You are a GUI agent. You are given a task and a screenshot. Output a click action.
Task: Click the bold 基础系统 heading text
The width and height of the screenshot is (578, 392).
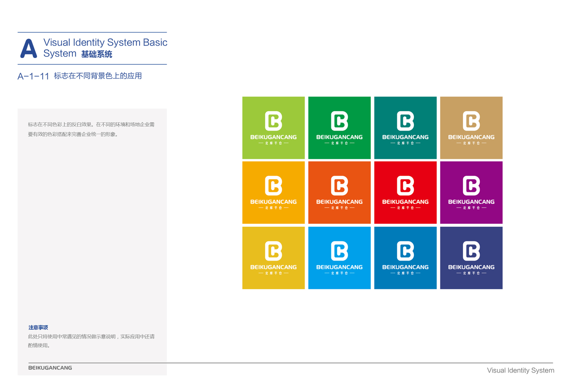point(97,54)
